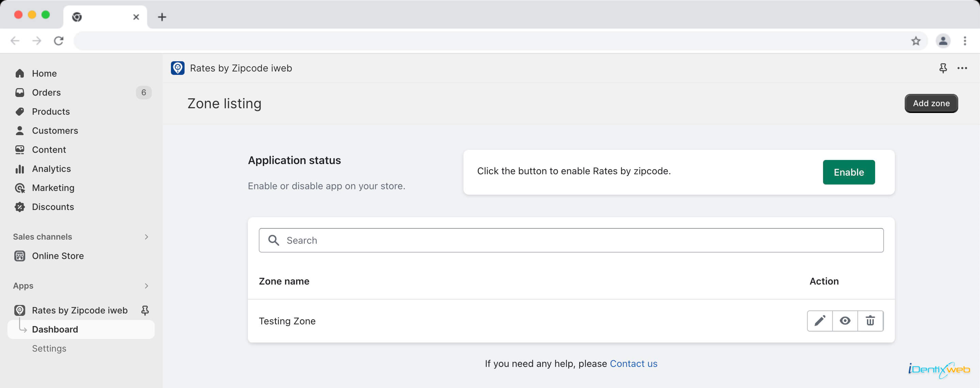Click the Testing Zone row name

coord(287,321)
